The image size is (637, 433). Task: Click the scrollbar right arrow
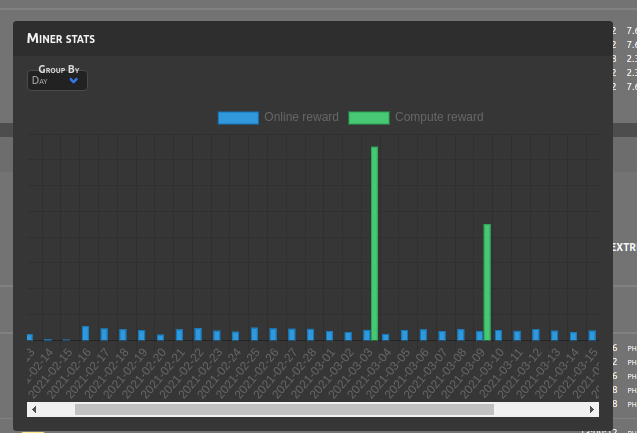592,409
